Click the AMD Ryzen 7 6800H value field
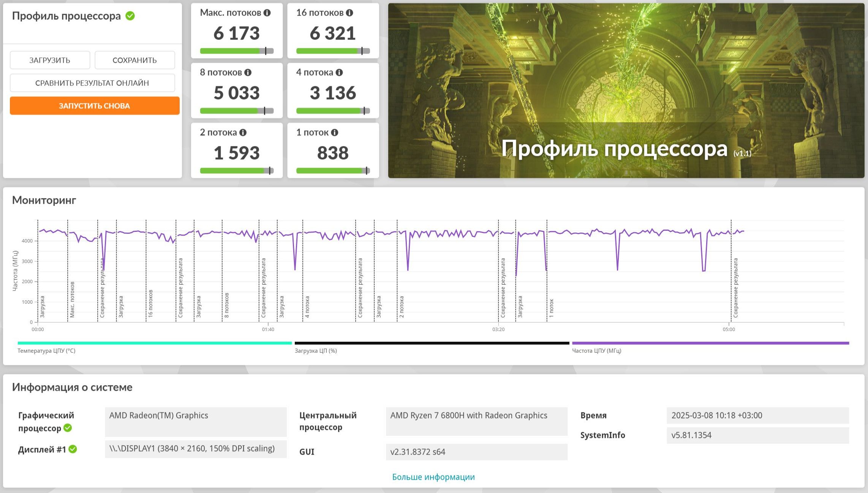The width and height of the screenshot is (868, 493). point(477,421)
